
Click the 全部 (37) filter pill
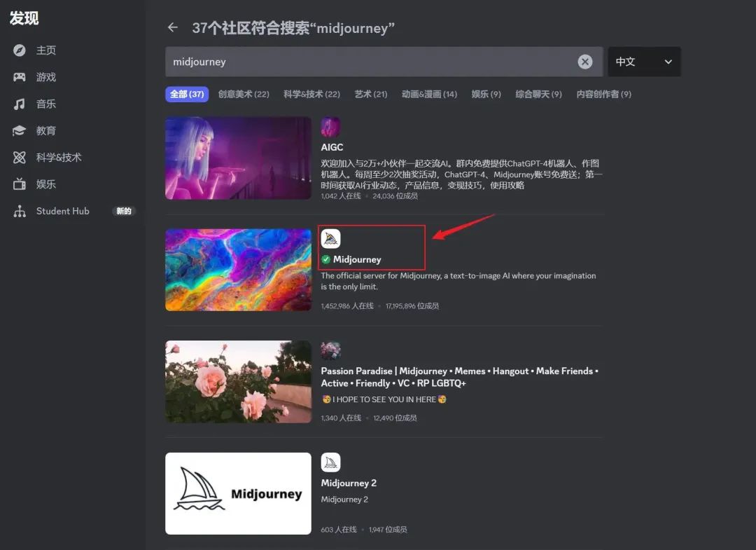pos(186,94)
